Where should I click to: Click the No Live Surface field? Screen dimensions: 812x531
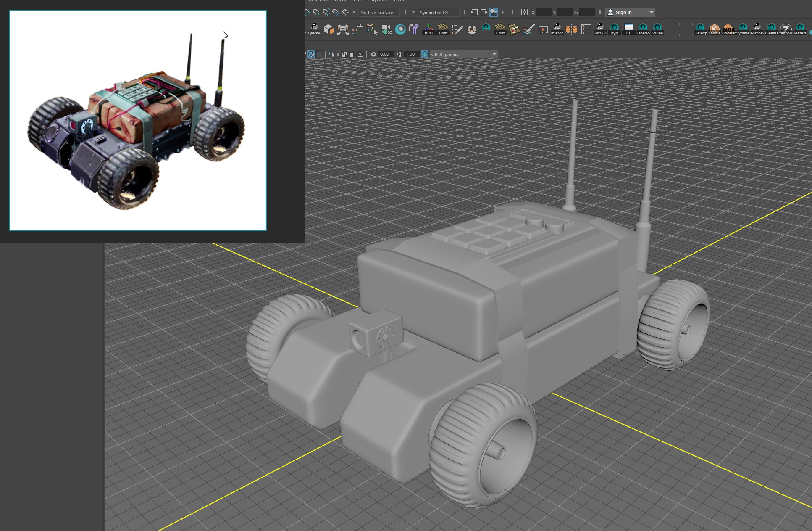379,13
